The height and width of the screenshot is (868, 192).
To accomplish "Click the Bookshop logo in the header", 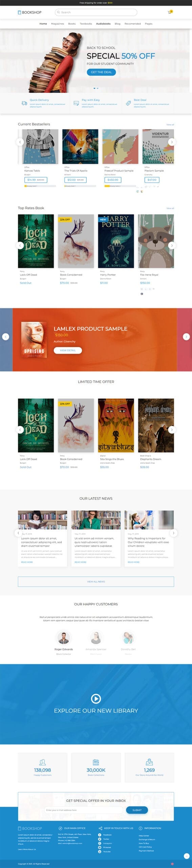I will (29, 12).
